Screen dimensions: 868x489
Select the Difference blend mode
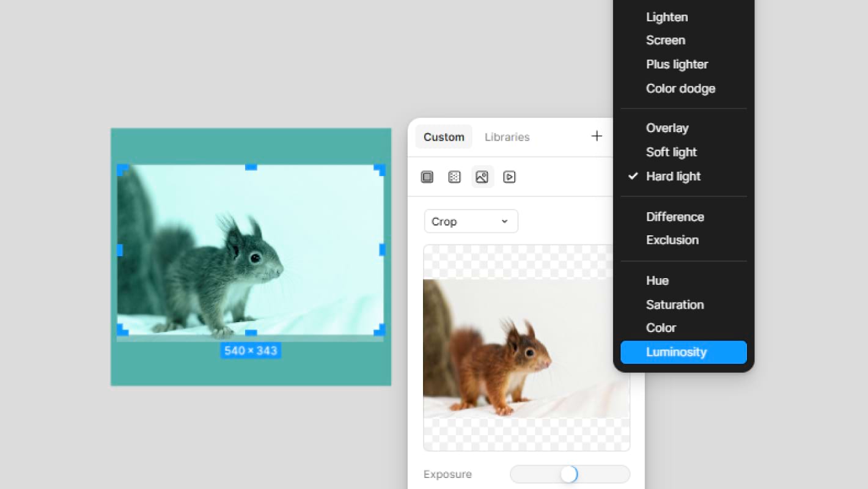[675, 217]
